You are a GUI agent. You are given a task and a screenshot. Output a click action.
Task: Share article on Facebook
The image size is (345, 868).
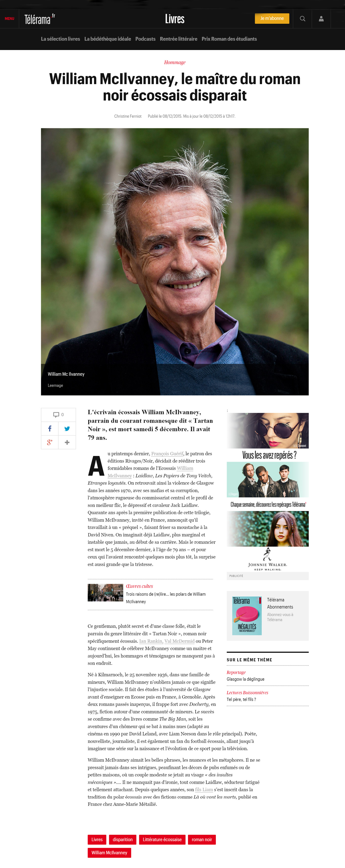(50, 428)
